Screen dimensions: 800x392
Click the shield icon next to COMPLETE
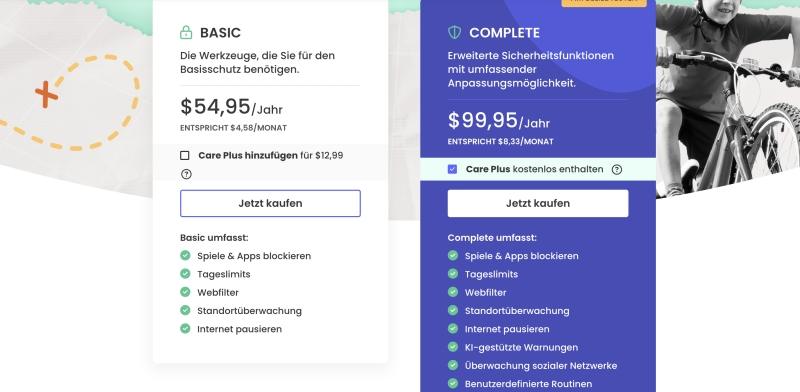pos(454,33)
